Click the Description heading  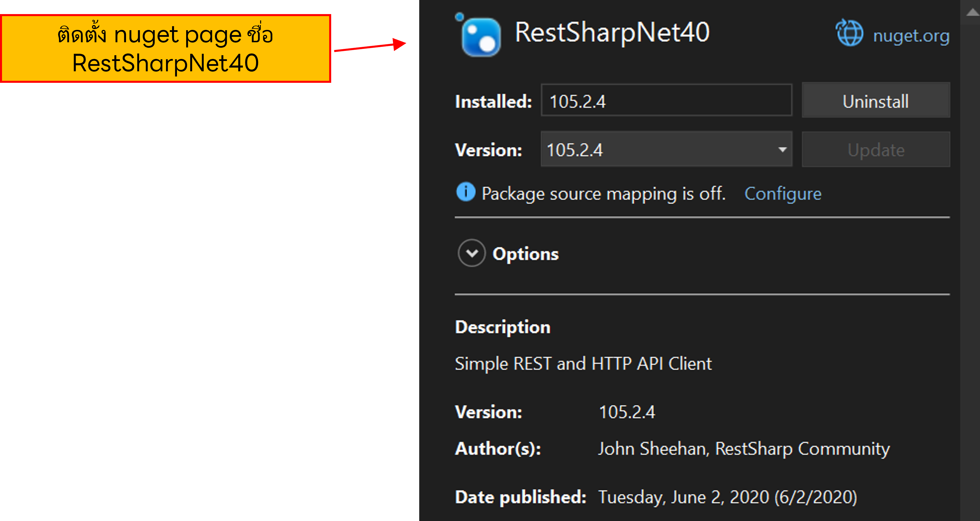[502, 326]
